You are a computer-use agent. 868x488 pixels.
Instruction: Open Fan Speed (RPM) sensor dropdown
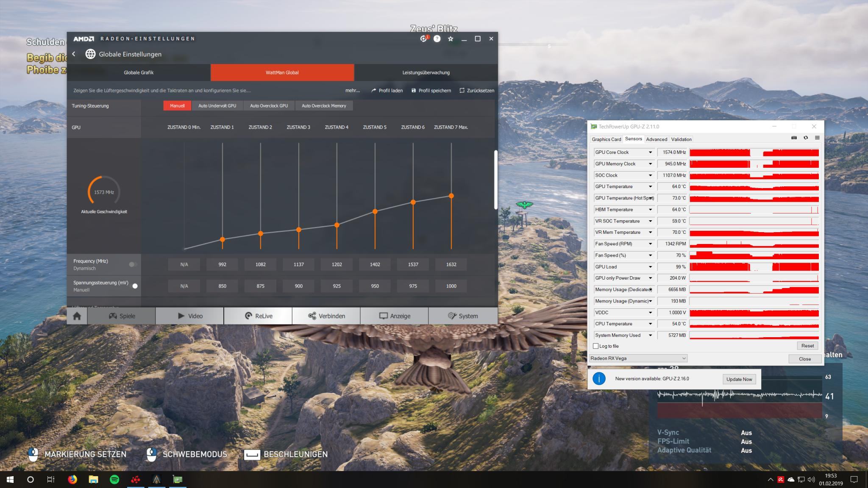650,244
